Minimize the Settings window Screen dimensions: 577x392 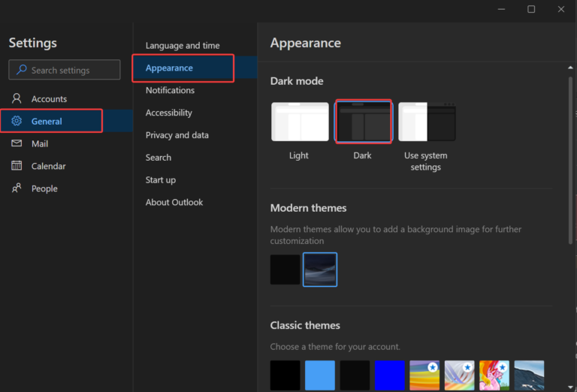click(x=501, y=9)
